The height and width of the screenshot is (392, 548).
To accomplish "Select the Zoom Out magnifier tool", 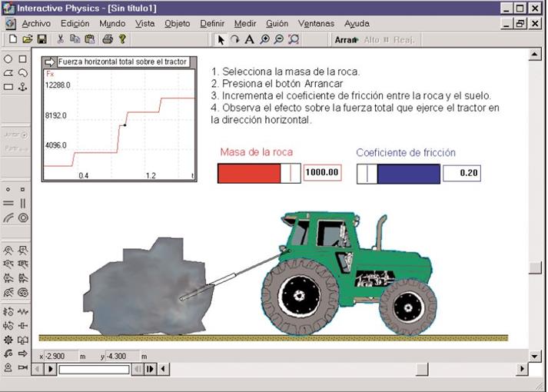I will coord(278,39).
